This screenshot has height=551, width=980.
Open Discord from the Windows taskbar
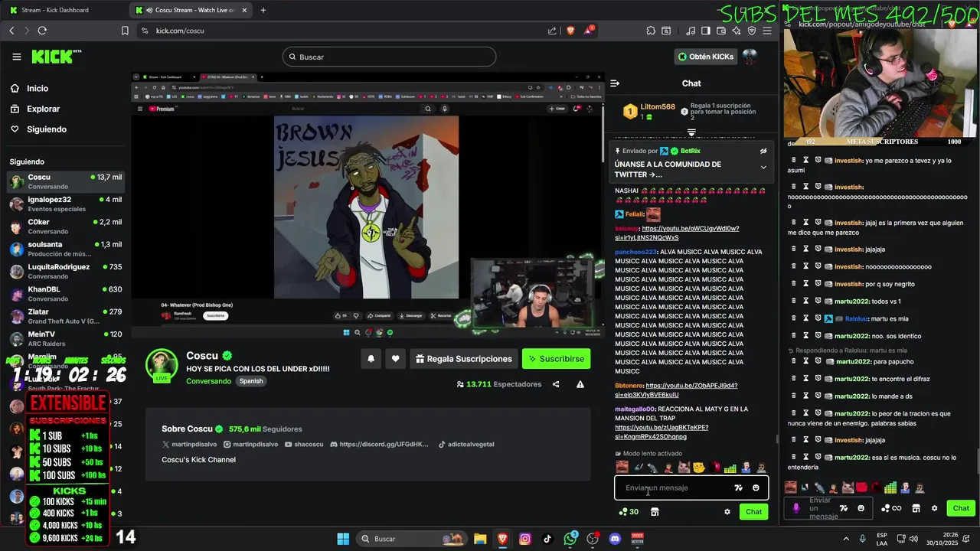615,539
